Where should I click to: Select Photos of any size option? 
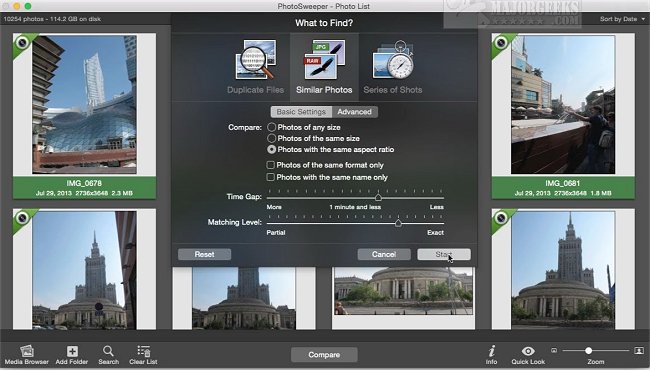[x=272, y=127]
